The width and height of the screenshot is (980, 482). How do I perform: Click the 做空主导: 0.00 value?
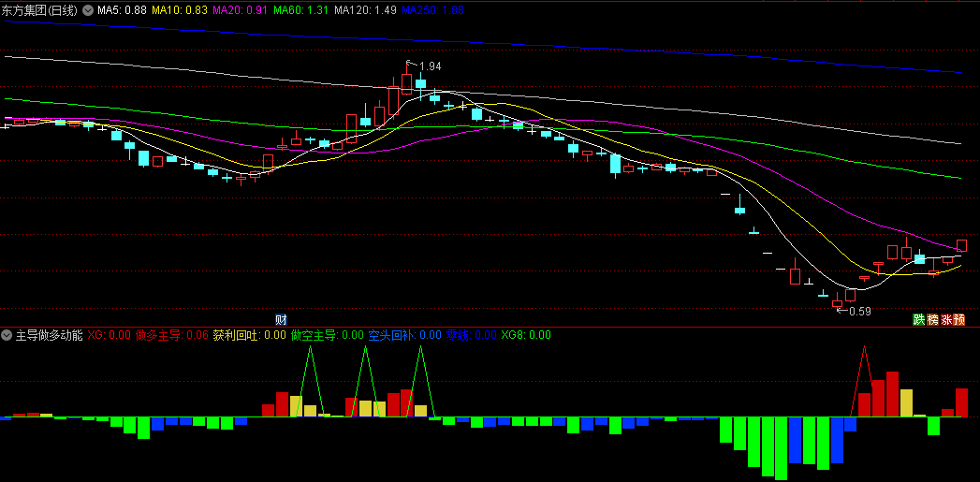tap(328, 335)
